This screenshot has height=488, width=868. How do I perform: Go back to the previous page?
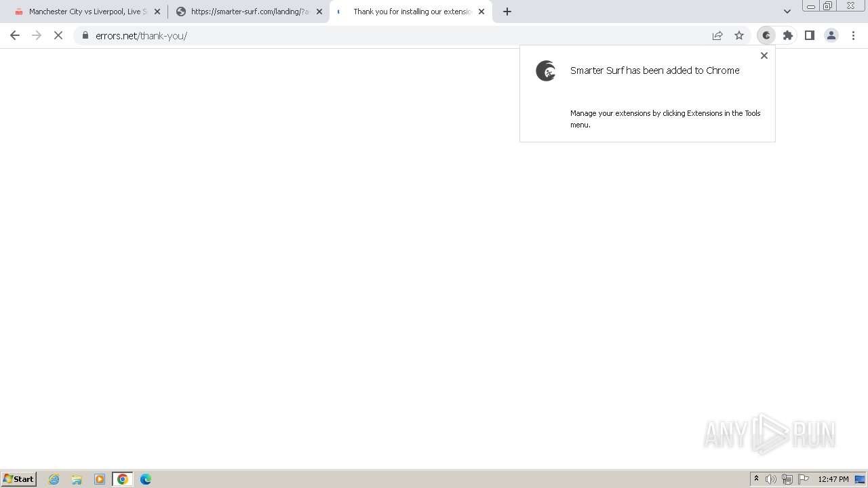(15, 35)
